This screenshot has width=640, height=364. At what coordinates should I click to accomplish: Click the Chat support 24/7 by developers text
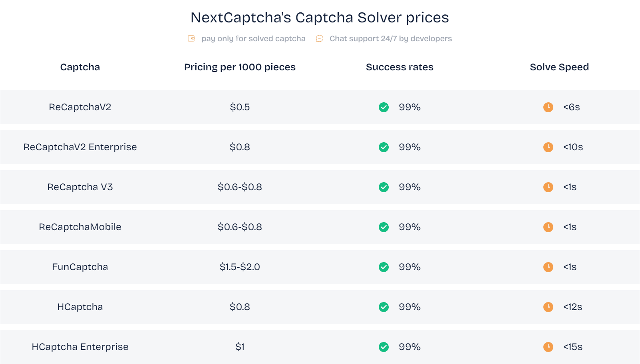tap(390, 38)
